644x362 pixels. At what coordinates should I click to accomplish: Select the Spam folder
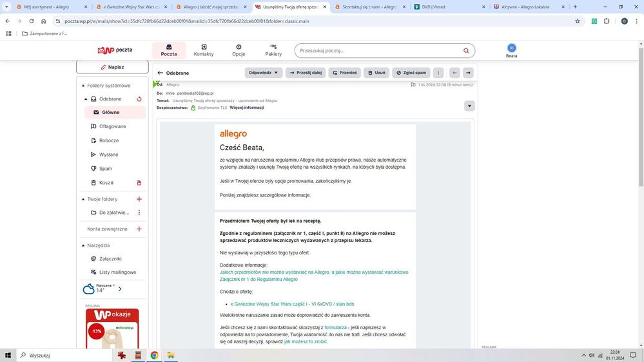[105, 169]
